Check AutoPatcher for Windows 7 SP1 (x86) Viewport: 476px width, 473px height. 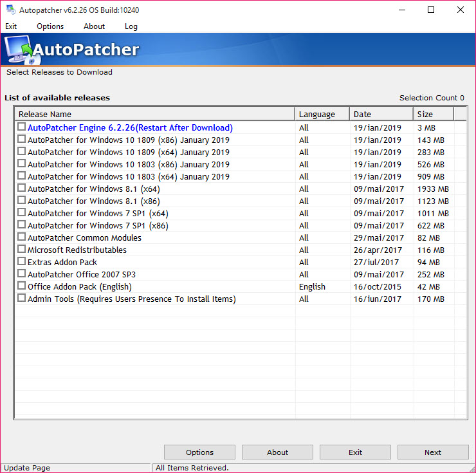[x=21, y=225]
